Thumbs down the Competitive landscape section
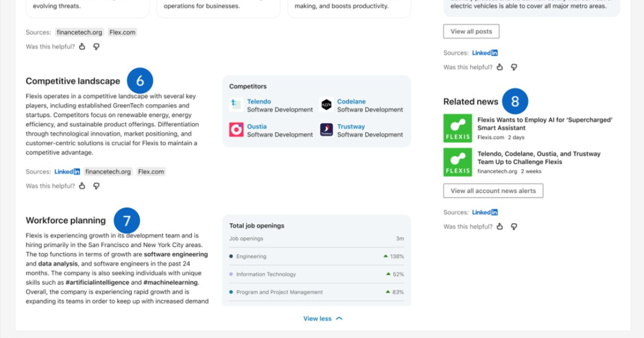Viewport: 644px width, 338px height. (96, 186)
